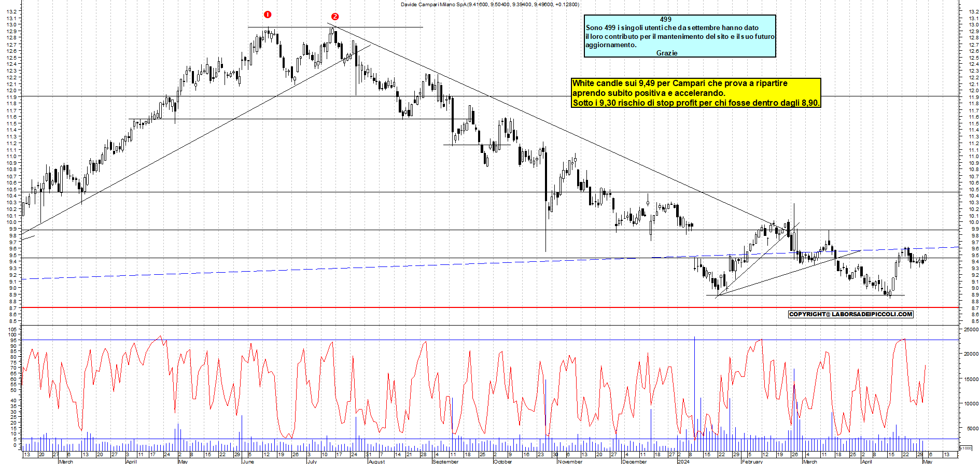Click the 15000 volume axis value
980x464 pixels.
click(x=971, y=379)
